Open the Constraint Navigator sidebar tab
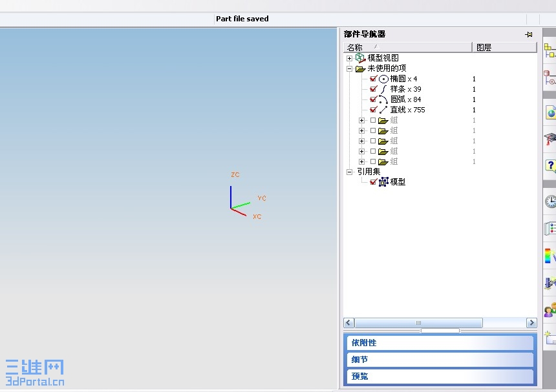556x392 pixels. (550, 77)
